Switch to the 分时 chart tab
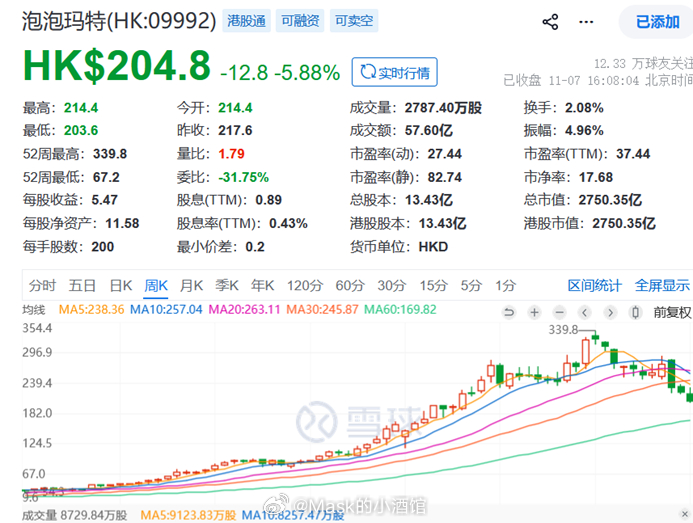 (42, 286)
